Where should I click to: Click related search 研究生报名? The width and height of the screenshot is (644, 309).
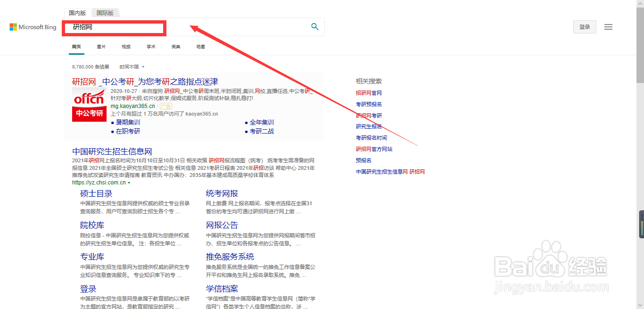pyautogui.click(x=369, y=126)
